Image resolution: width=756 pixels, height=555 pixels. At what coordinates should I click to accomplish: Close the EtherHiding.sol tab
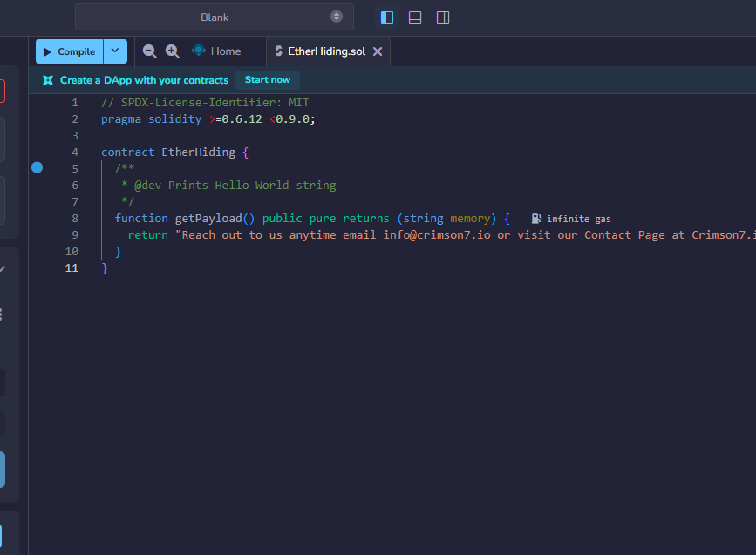point(378,51)
